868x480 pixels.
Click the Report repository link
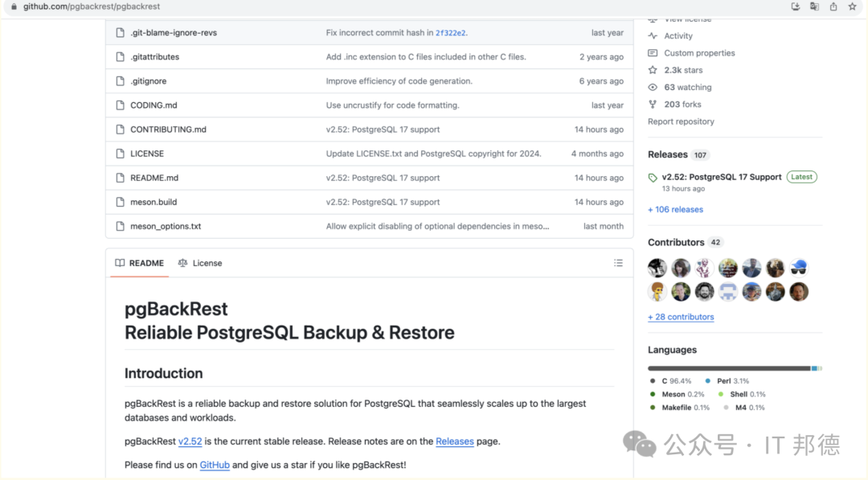[681, 121]
